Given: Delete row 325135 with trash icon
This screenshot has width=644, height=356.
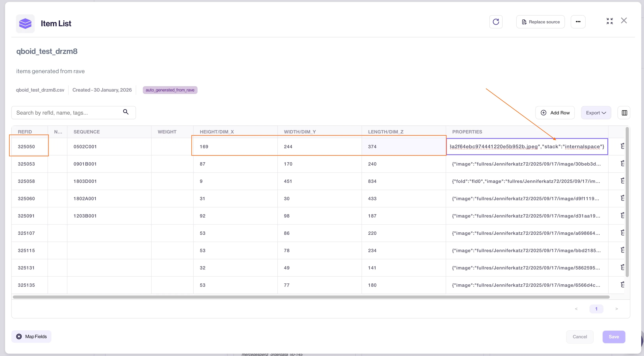Looking at the screenshot, I should (x=622, y=284).
